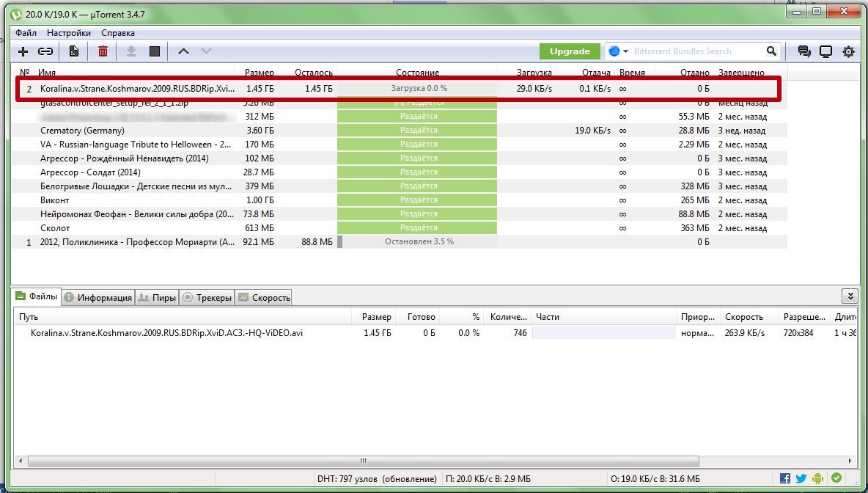This screenshot has height=493, width=868.
Task: Click the Add Torrent plus icon
Action: tap(23, 51)
